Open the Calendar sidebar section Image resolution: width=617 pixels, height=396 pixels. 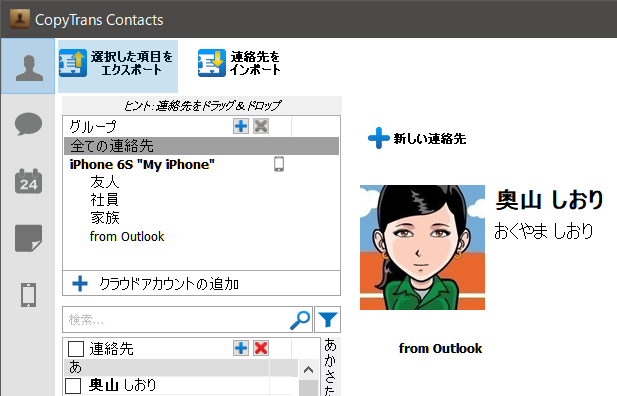click(x=28, y=181)
